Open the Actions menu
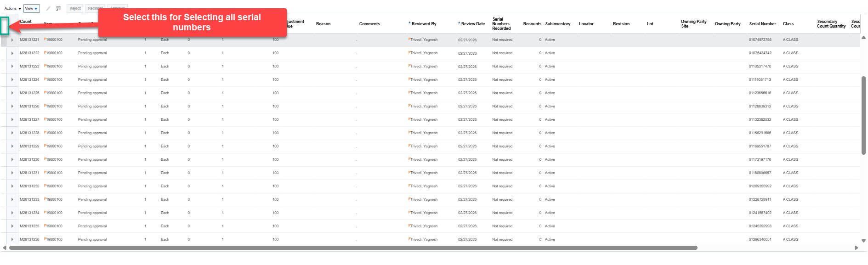 coord(13,8)
